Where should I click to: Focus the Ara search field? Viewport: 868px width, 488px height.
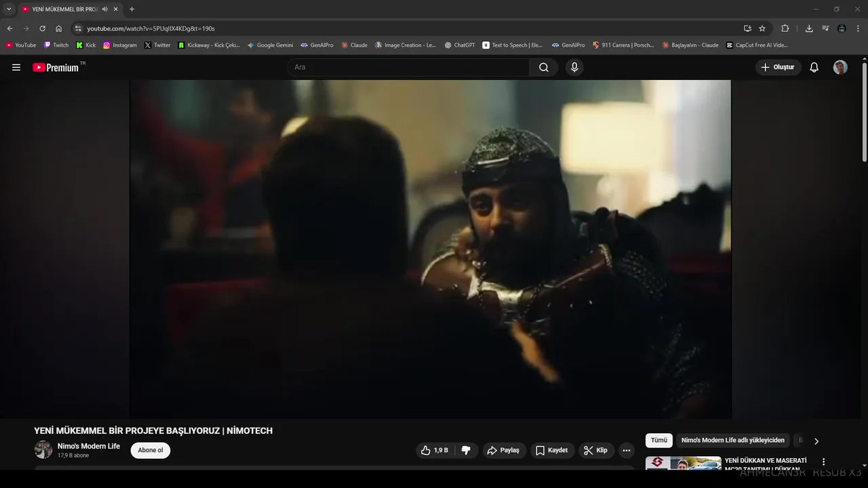coord(408,67)
